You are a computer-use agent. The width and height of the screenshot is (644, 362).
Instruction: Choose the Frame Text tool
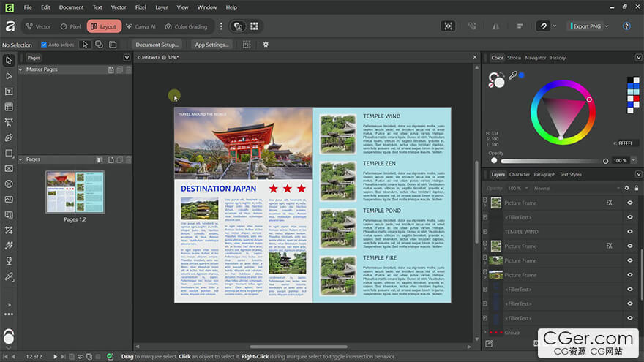9,91
